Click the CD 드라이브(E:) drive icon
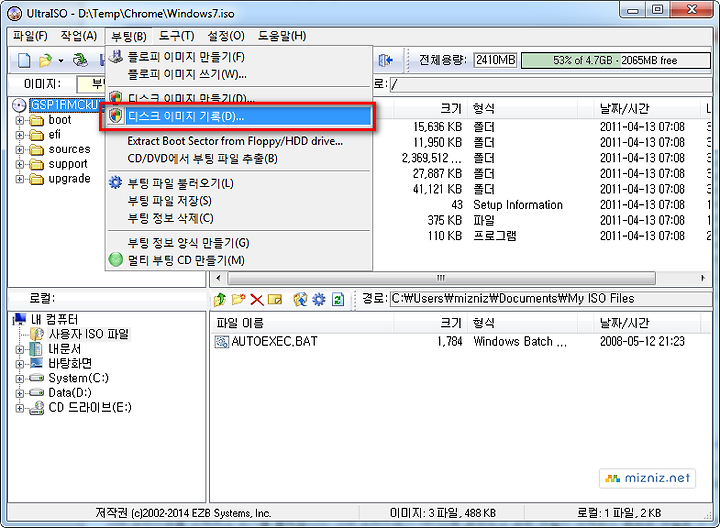 coord(36,408)
